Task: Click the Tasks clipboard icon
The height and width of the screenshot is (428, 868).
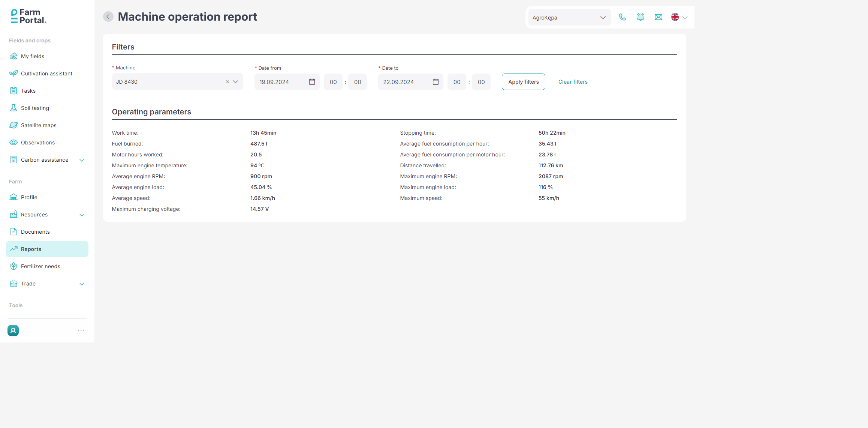Action: 13,91
